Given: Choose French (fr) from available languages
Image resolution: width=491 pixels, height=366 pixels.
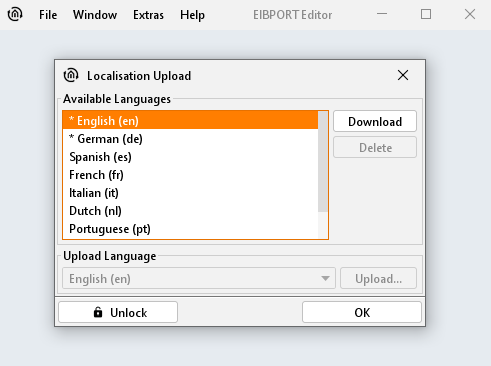Looking at the screenshot, I should point(190,175).
